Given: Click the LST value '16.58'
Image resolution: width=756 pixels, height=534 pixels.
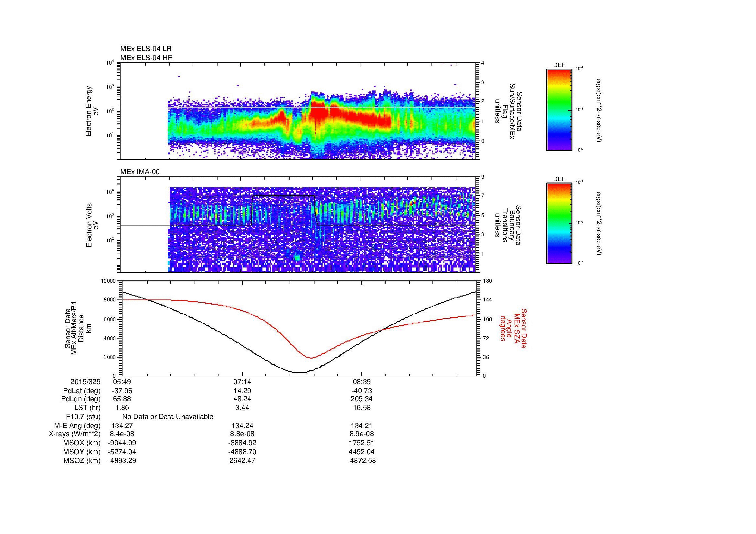Looking at the screenshot, I should point(362,408).
